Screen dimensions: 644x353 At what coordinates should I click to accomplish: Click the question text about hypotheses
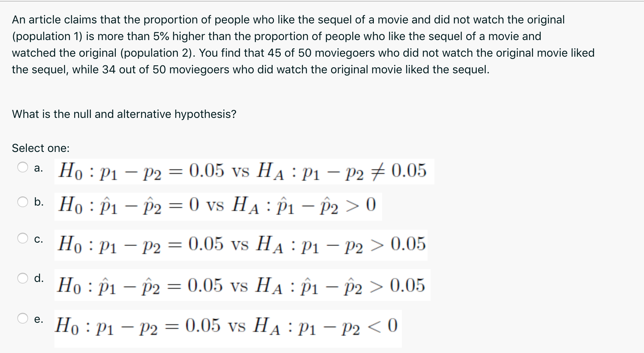(x=124, y=114)
